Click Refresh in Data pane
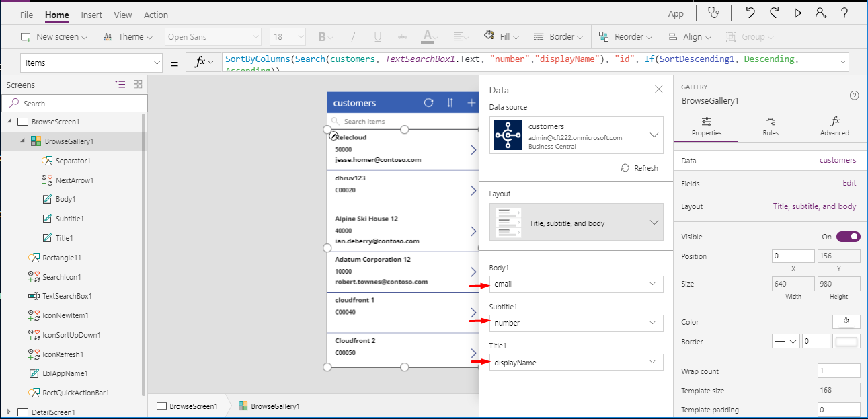The image size is (868, 419). (639, 168)
